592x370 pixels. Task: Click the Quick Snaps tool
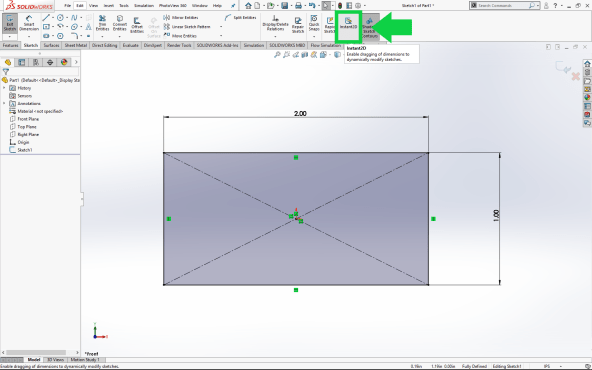click(x=314, y=23)
